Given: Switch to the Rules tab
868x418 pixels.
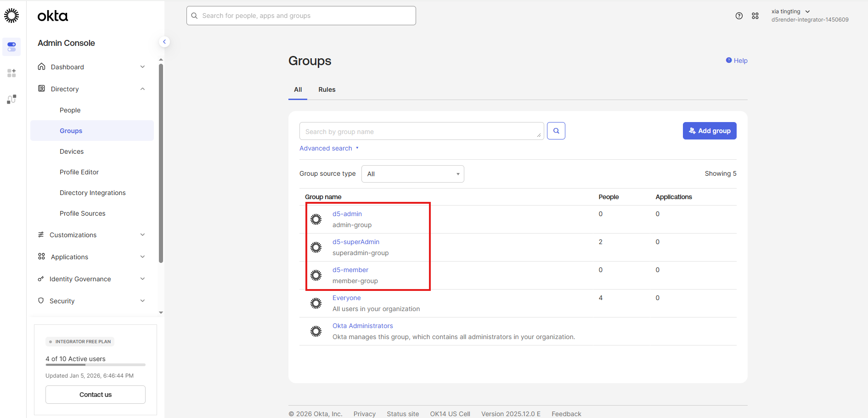Looking at the screenshot, I should click(x=327, y=89).
